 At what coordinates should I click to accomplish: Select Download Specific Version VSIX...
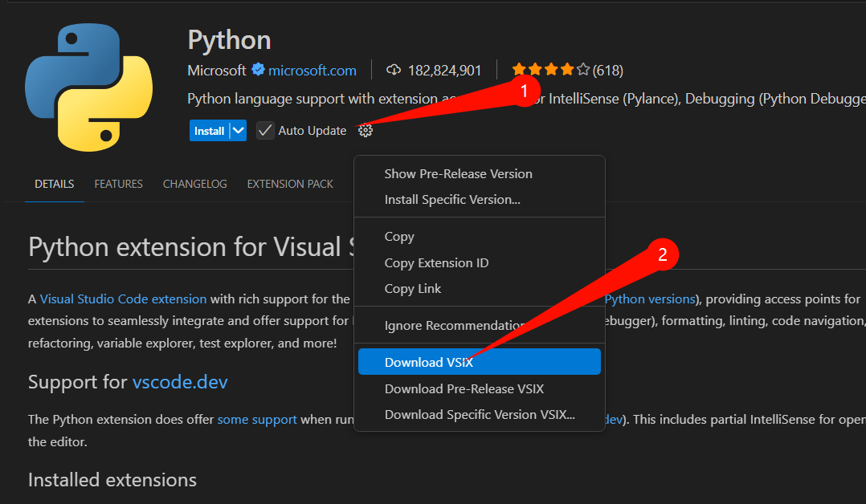[480, 415]
